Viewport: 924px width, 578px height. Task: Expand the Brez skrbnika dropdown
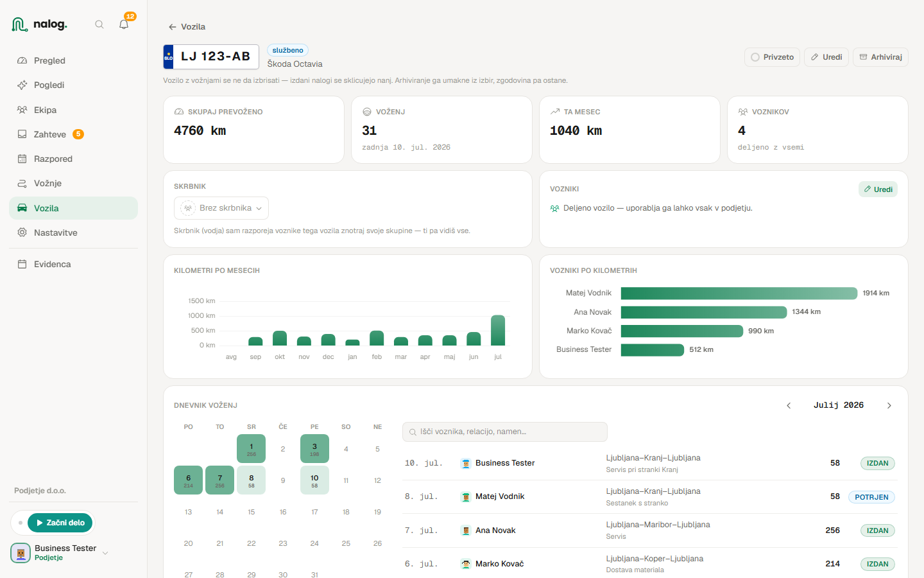point(221,208)
